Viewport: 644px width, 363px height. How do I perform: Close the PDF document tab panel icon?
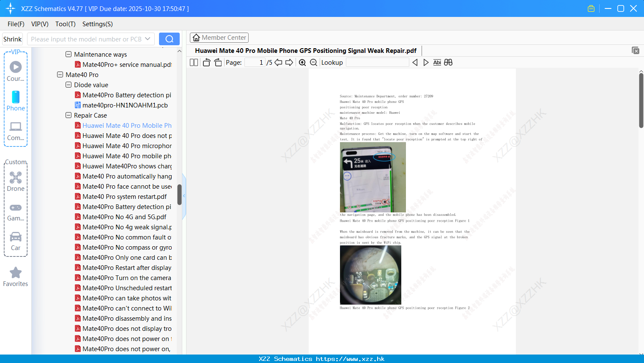635,50
